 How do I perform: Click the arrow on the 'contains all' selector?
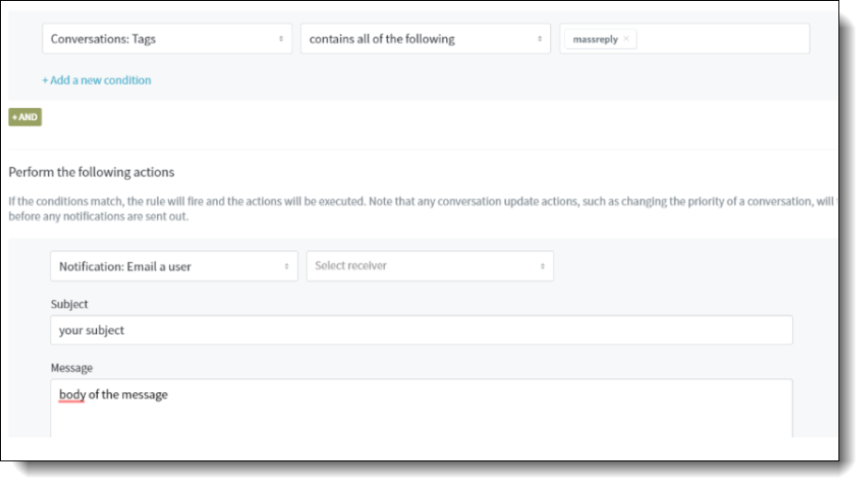click(x=539, y=39)
